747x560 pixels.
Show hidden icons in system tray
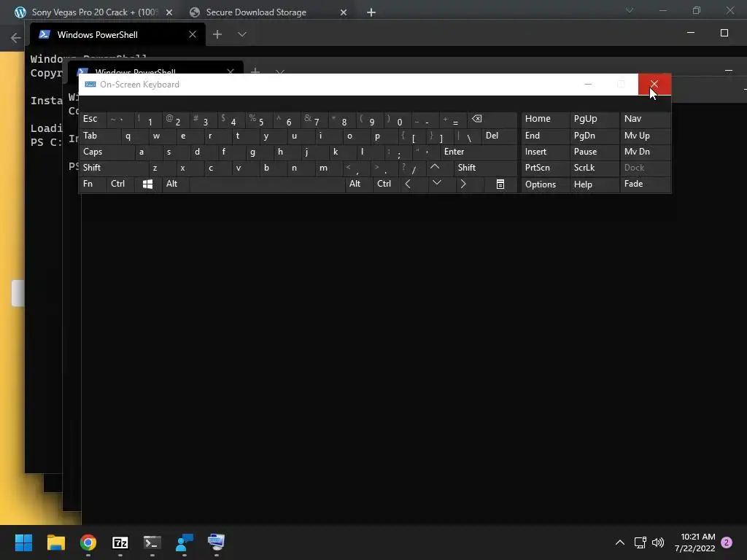pyautogui.click(x=620, y=542)
